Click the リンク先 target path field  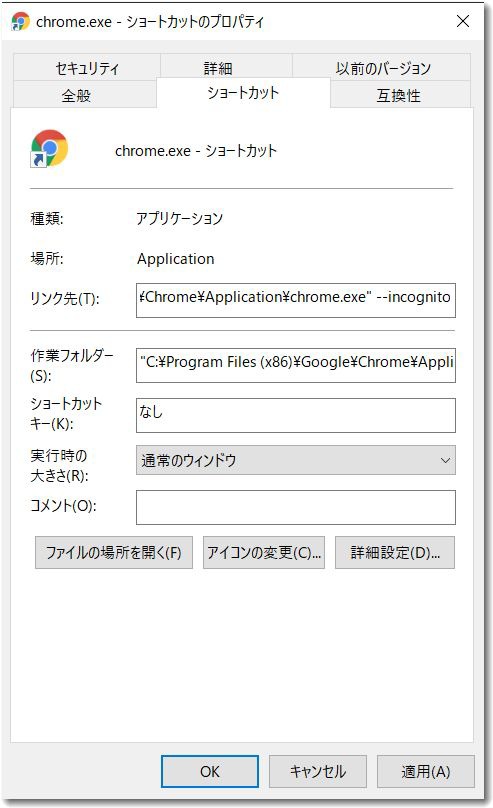(x=296, y=300)
